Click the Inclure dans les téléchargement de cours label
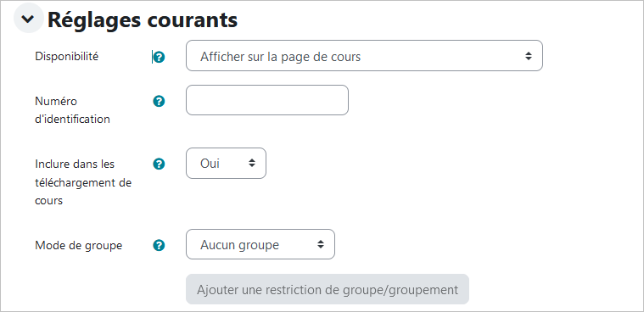 click(x=83, y=182)
